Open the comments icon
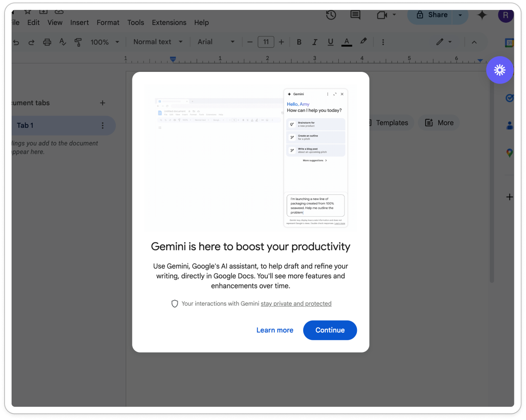This screenshot has height=420, width=526. tap(355, 15)
